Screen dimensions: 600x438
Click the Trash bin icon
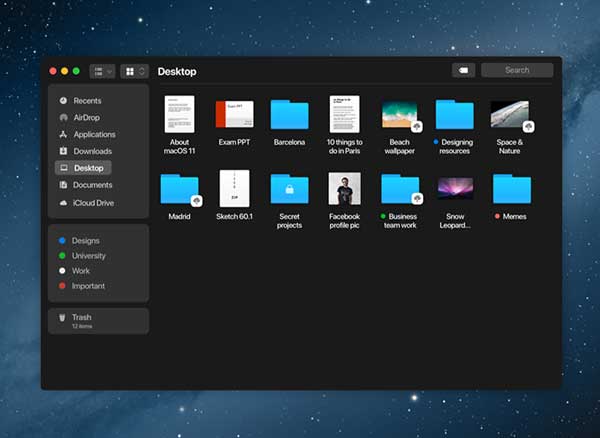click(62, 318)
